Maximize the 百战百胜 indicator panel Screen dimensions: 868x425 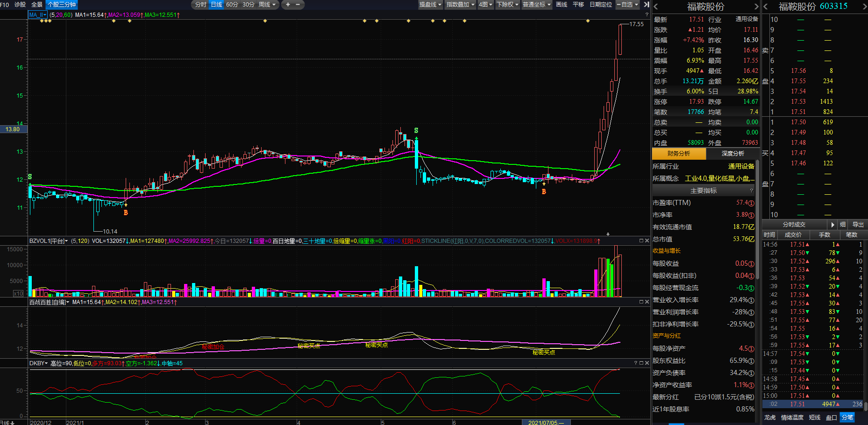(x=641, y=302)
